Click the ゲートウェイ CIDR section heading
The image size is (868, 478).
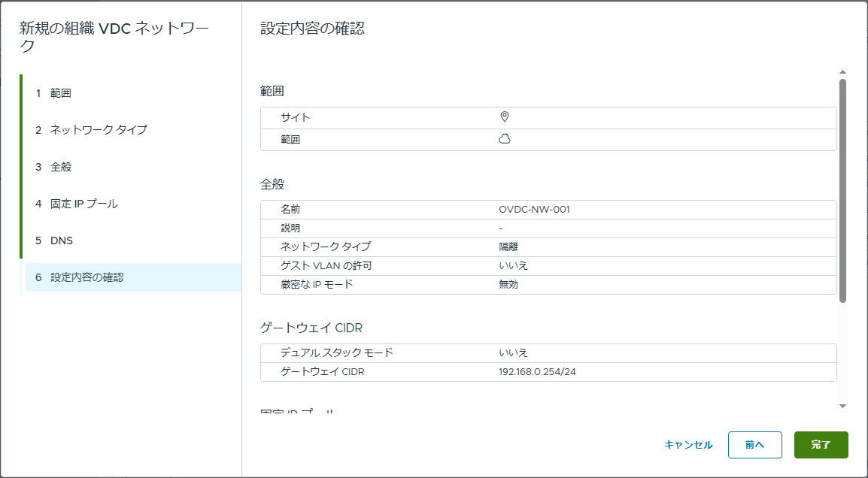(x=311, y=328)
